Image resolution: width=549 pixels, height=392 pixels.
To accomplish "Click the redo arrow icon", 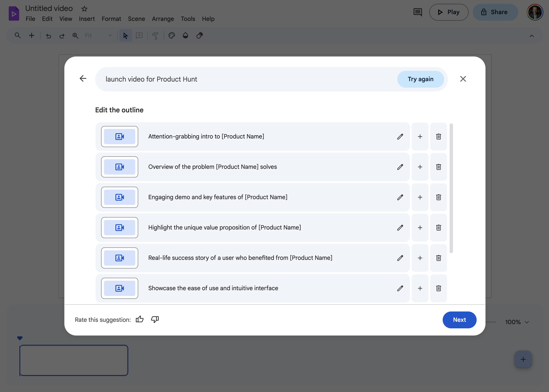I will point(62,35).
